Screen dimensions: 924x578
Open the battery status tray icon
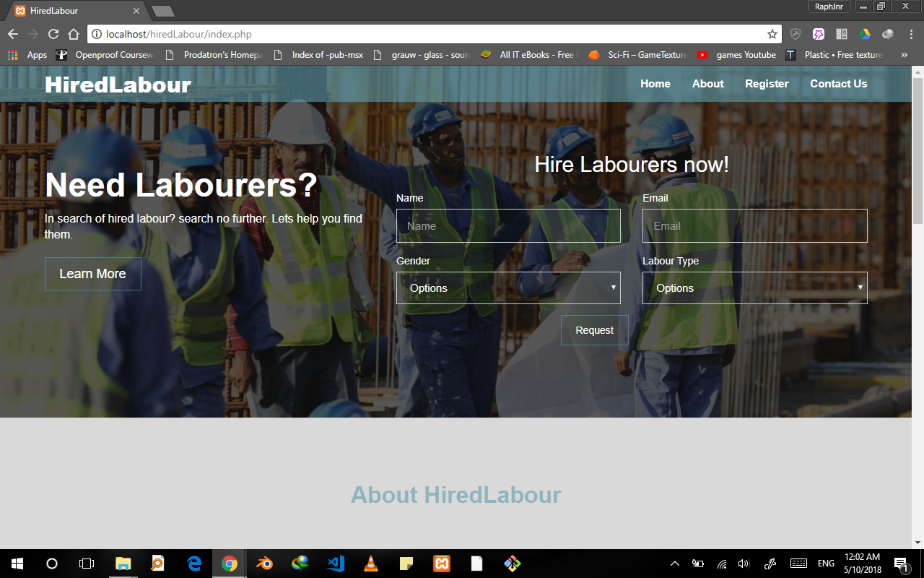(x=698, y=564)
